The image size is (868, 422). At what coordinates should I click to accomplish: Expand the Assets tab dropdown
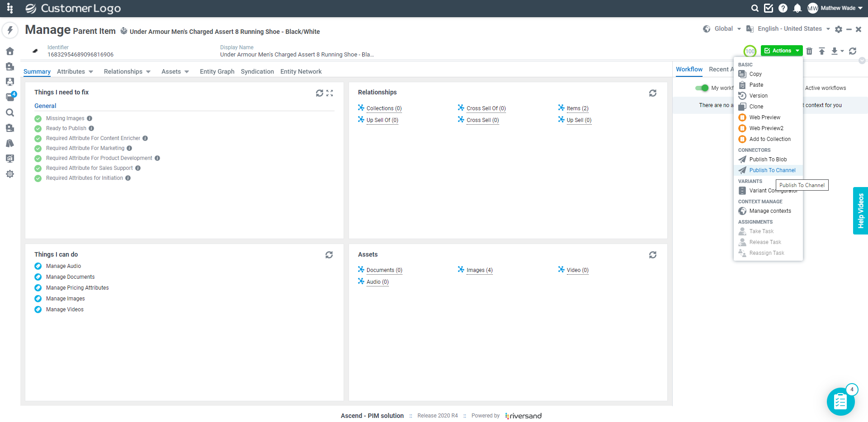[187, 72]
